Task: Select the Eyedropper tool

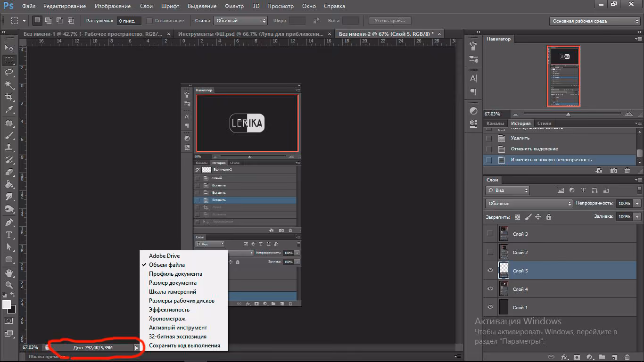Action: (9, 110)
